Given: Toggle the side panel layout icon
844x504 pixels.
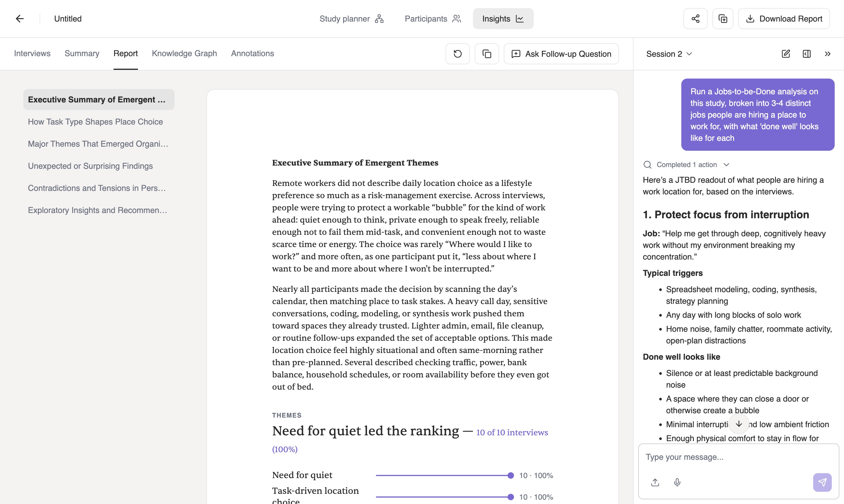Looking at the screenshot, I should point(806,54).
